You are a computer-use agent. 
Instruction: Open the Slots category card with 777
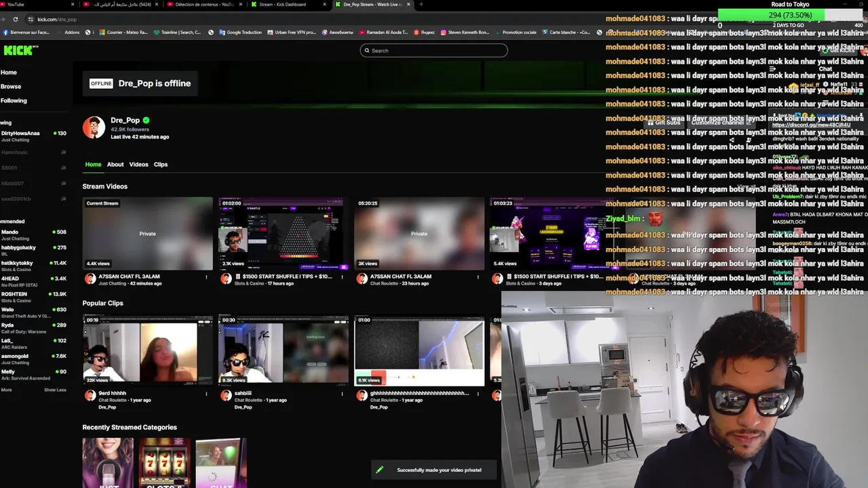[164, 463]
